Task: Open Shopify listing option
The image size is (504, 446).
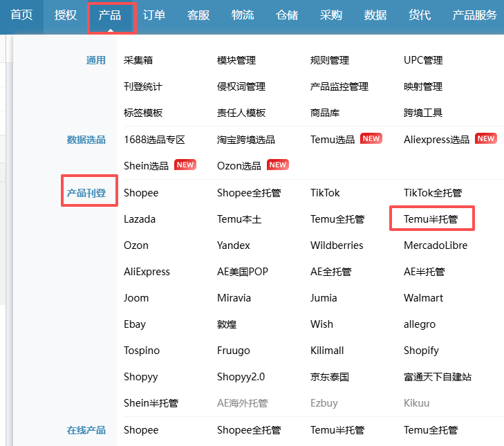Action: pyautogui.click(x=421, y=351)
